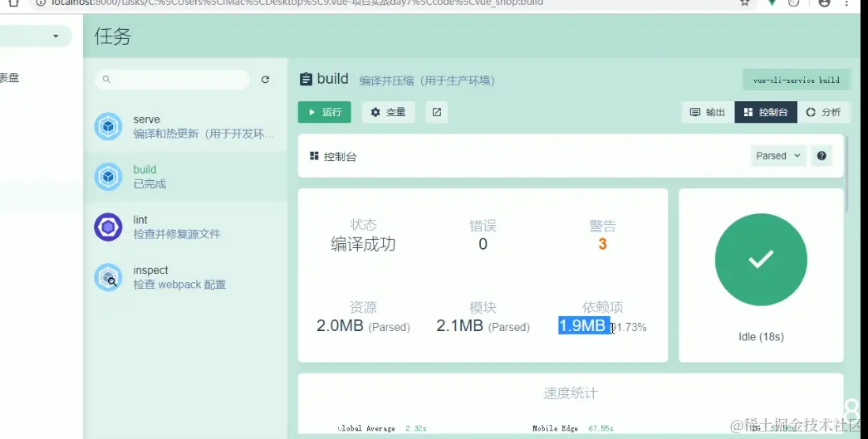Click the Global Average 2.32s entry
This screenshot has width=868, height=439.
click(382, 428)
